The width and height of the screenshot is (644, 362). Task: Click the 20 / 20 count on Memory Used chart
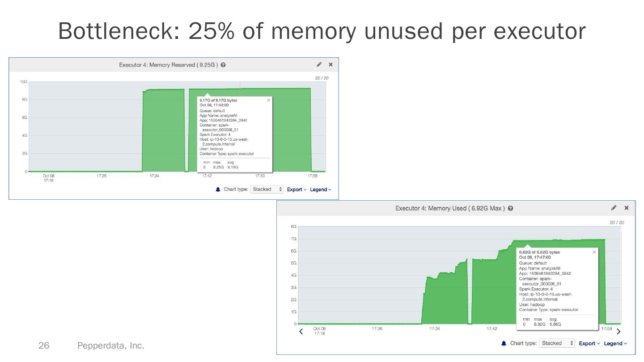tap(617, 223)
